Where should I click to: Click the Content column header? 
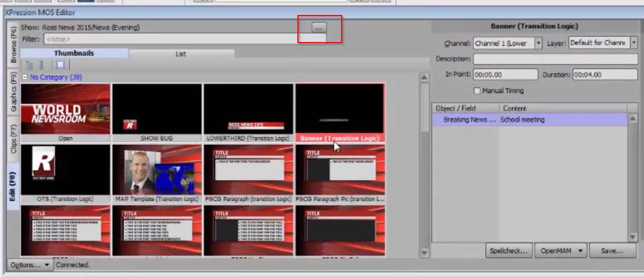coord(563,108)
